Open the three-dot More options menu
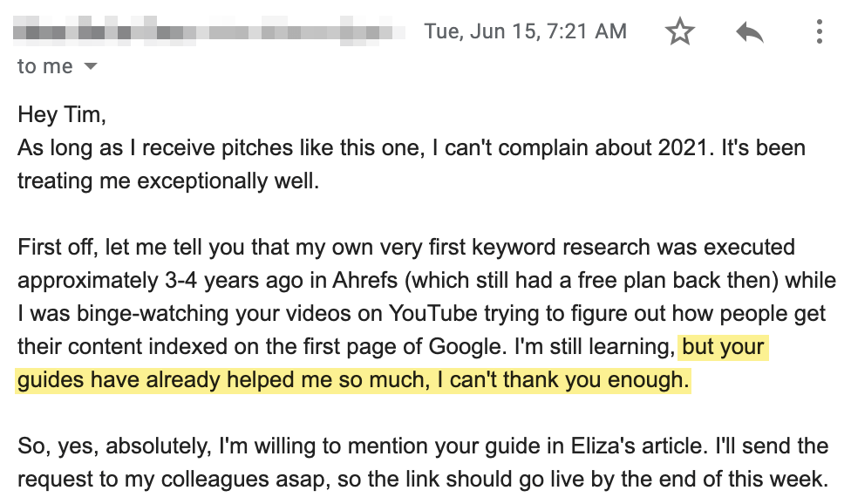The image size is (851, 504). coord(819,33)
